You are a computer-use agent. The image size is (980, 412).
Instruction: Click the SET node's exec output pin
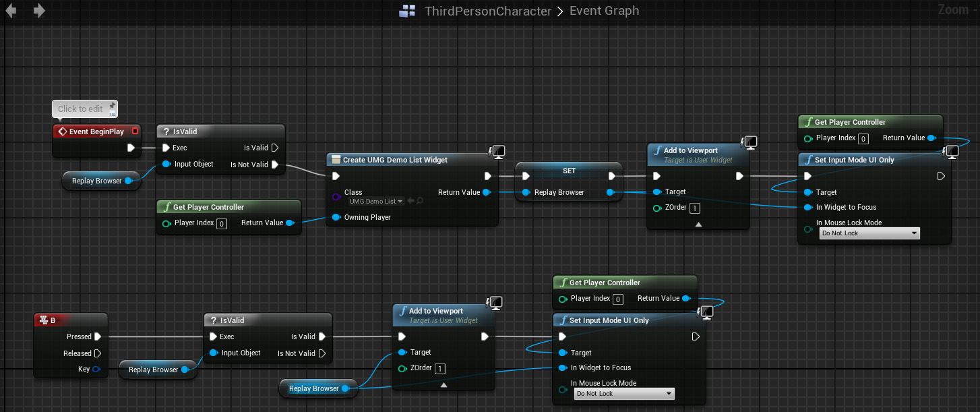click(x=612, y=176)
